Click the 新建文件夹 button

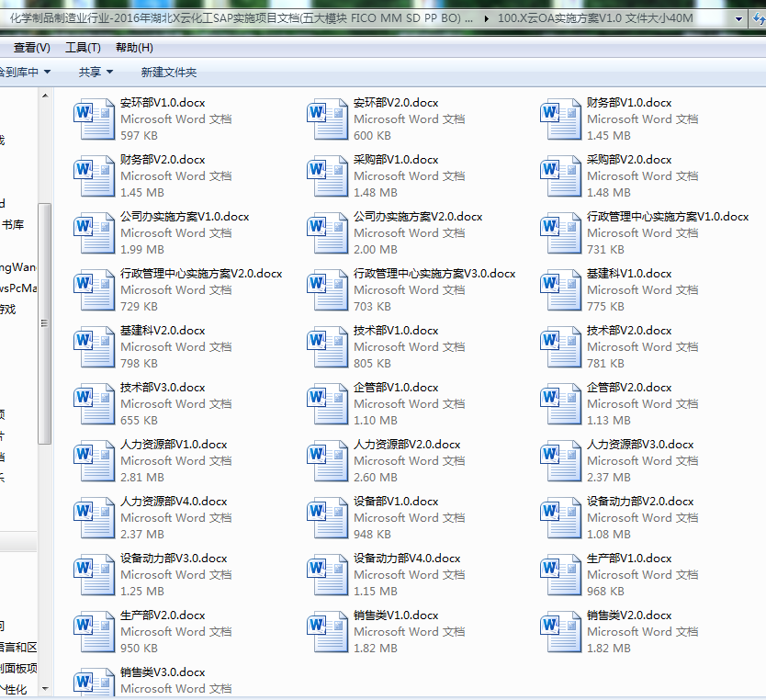click(x=168, y=72)
